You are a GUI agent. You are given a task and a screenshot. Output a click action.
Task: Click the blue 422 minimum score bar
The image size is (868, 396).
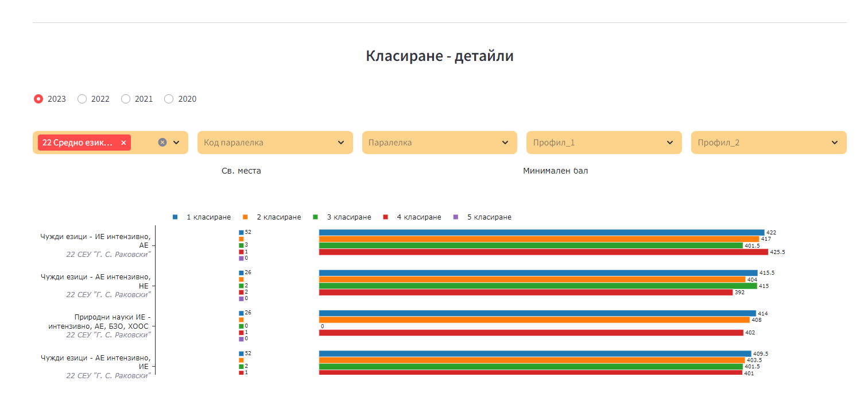point(541,233)
